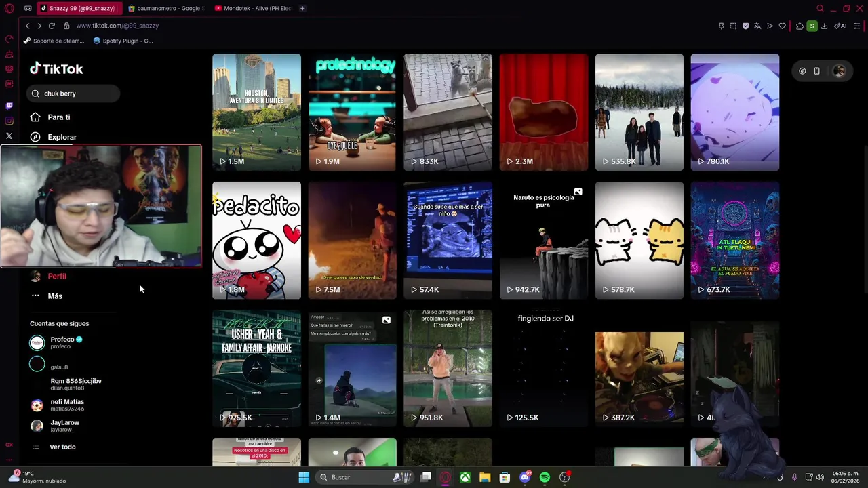Go forward to next page

pos(39,26)
